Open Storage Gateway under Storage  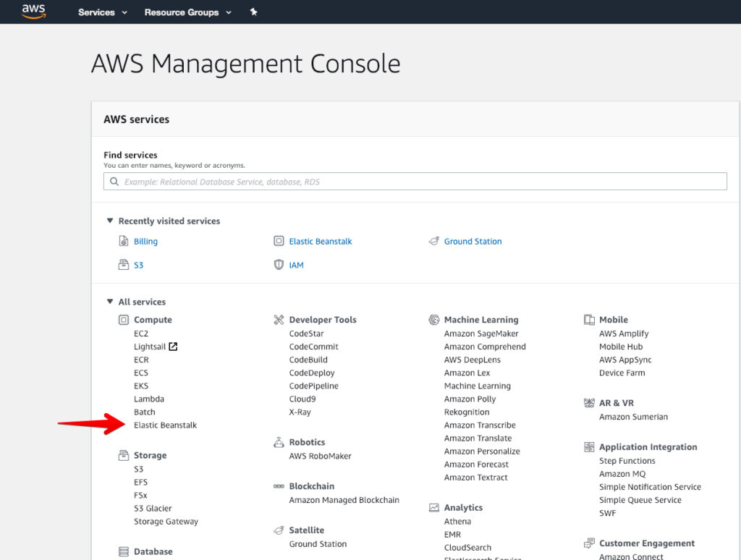(x=166, y=521)
